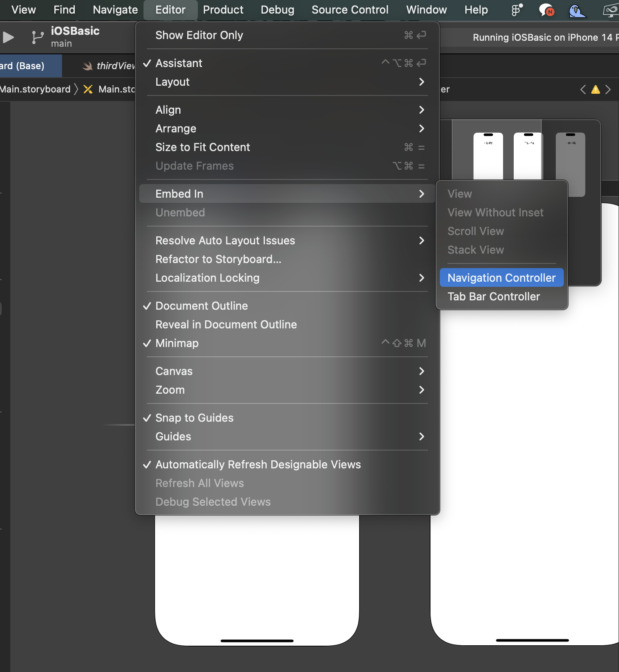
Task: Expand Resolve Auto Layout Issues submenu
Action: [x=287, y=241]
